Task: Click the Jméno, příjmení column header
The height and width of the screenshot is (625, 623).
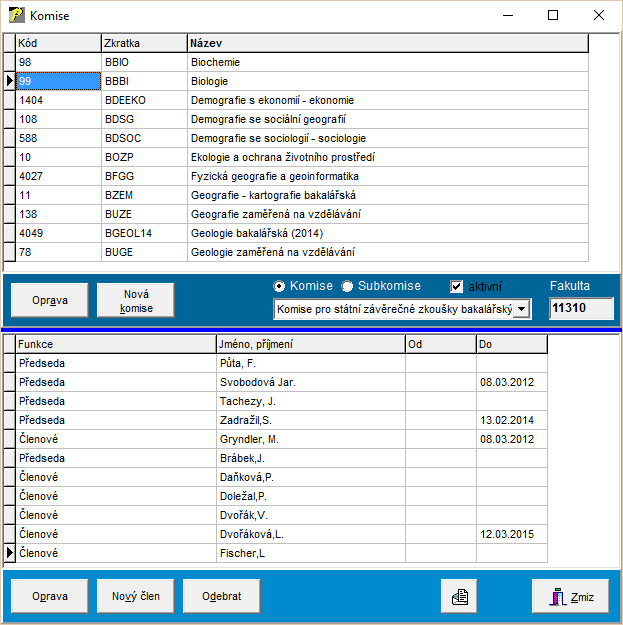Action: pyautogui.click(x=310, y=344)
